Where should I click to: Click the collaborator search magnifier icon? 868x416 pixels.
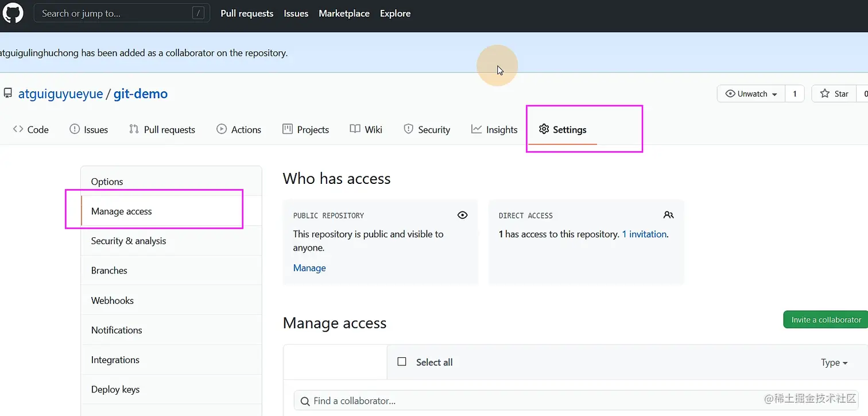tap(304, 400)
